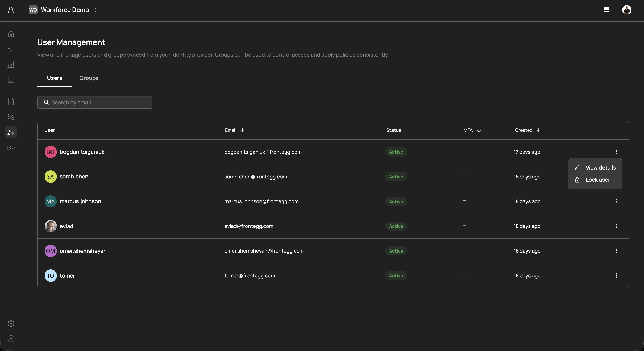The height and width of the screenshot is (351, 644).
Task: Choose Lock user from context menu
Action: pos(598,180)
